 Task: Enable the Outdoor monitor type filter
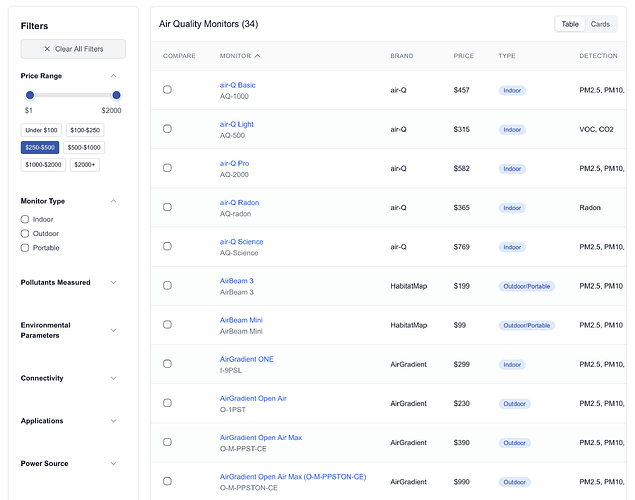(x=25, y=233)
